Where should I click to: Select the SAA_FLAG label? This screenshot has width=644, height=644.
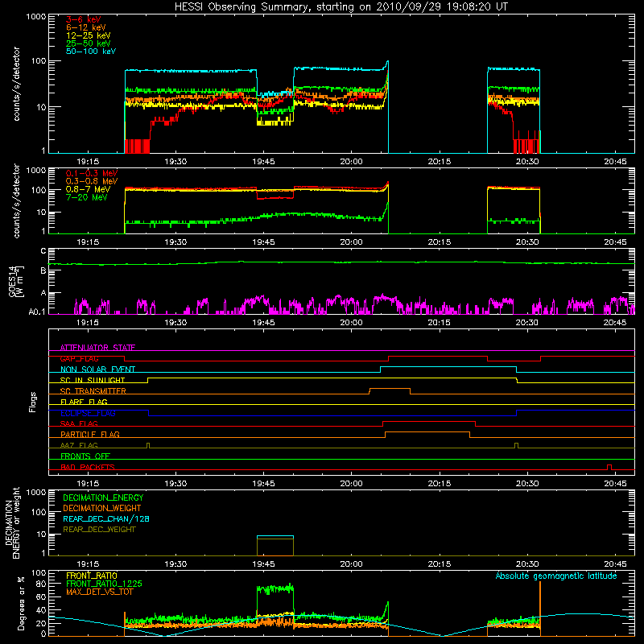coord(79,423)
